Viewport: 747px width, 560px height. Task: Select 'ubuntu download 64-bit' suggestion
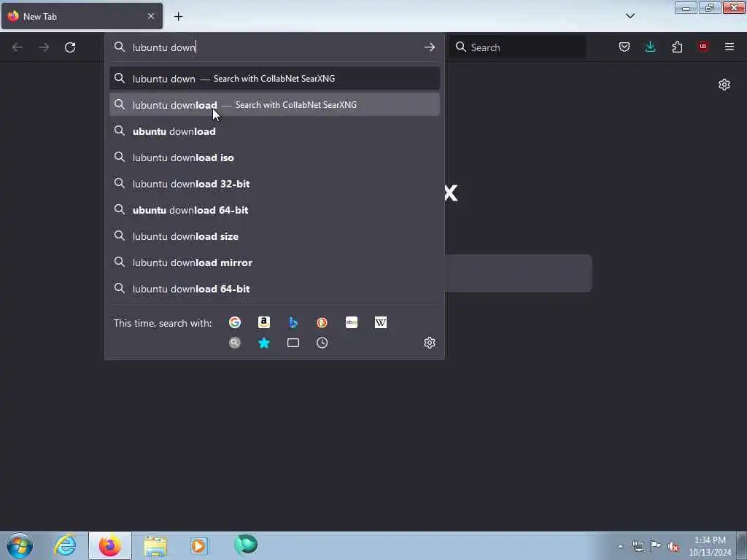click(274, 209)
